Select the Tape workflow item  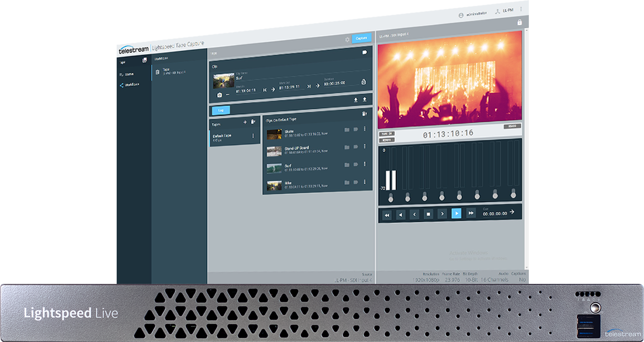tap(179, 71)
